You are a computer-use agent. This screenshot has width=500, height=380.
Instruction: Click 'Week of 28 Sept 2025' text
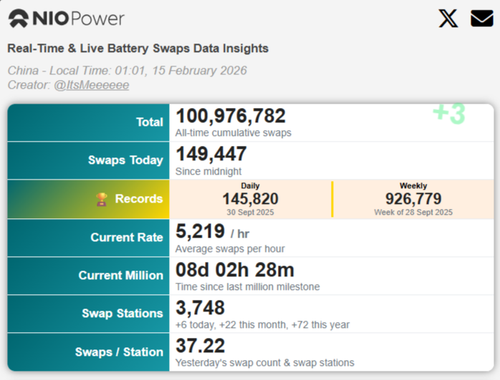click(x=413, y=212)
